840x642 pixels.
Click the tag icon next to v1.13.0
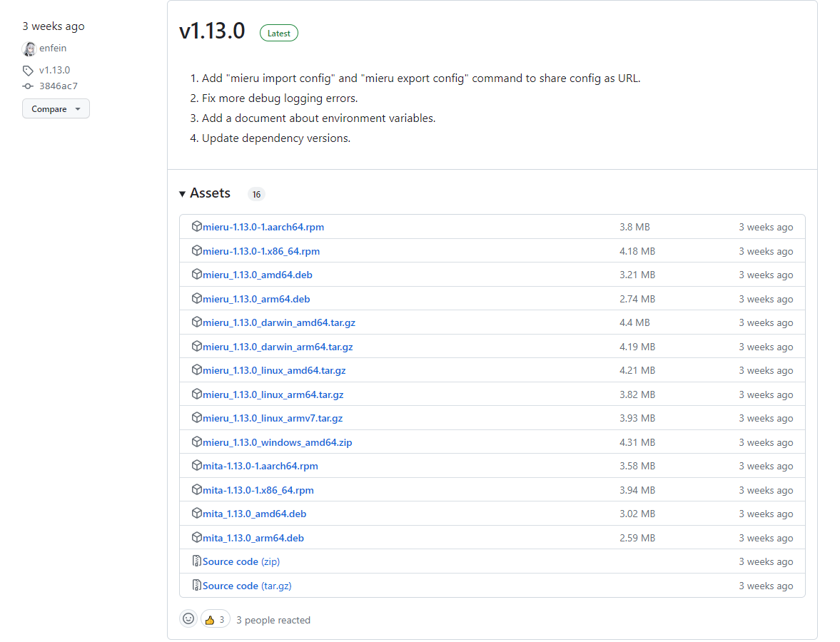point(28,70)
